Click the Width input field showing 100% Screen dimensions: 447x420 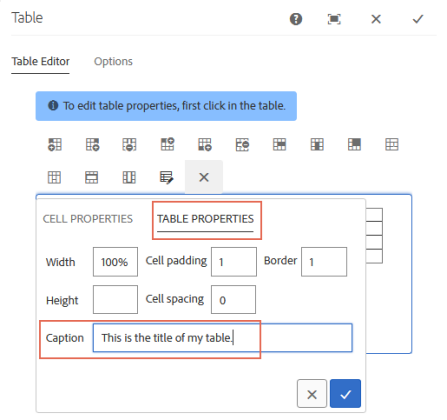(x=115, y=262)
